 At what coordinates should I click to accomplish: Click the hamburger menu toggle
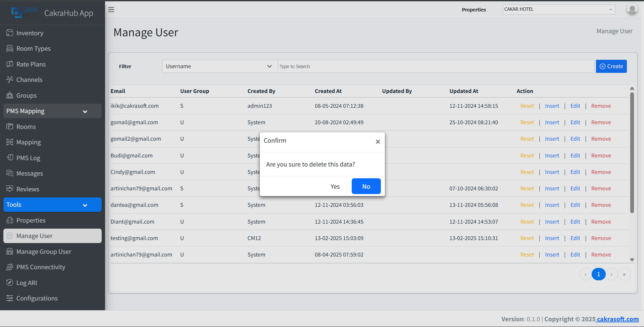coord(111,9)
